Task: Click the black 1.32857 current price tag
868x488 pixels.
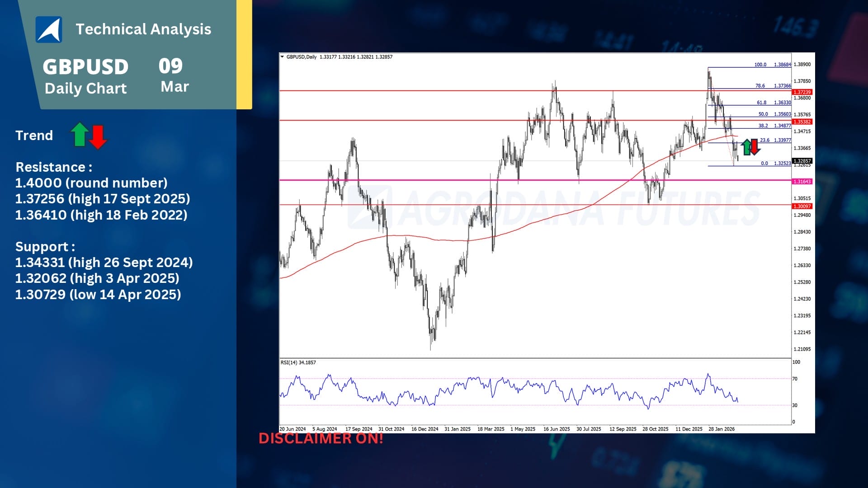Action: click(802, 161)
